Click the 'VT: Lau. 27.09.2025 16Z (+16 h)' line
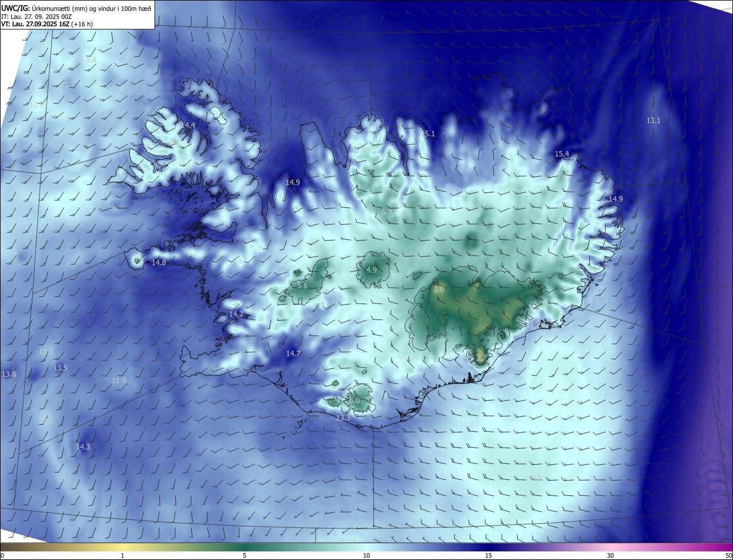 (x=47, y=24)
